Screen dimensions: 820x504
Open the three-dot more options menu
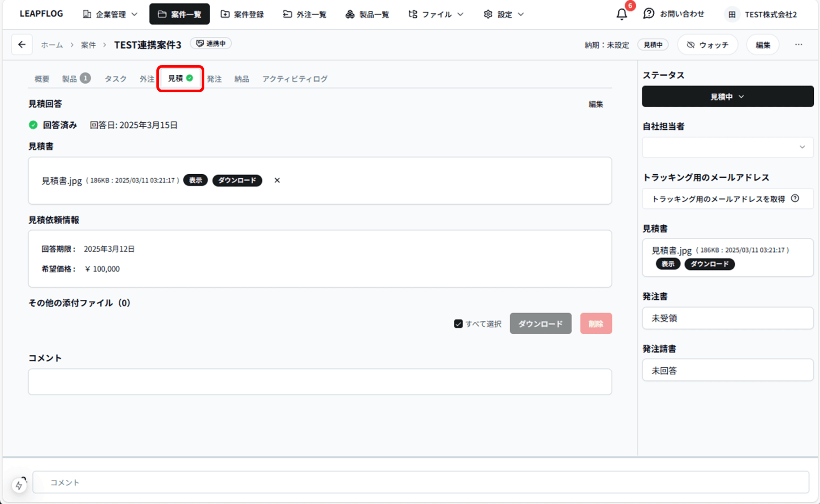click(798, 45)
